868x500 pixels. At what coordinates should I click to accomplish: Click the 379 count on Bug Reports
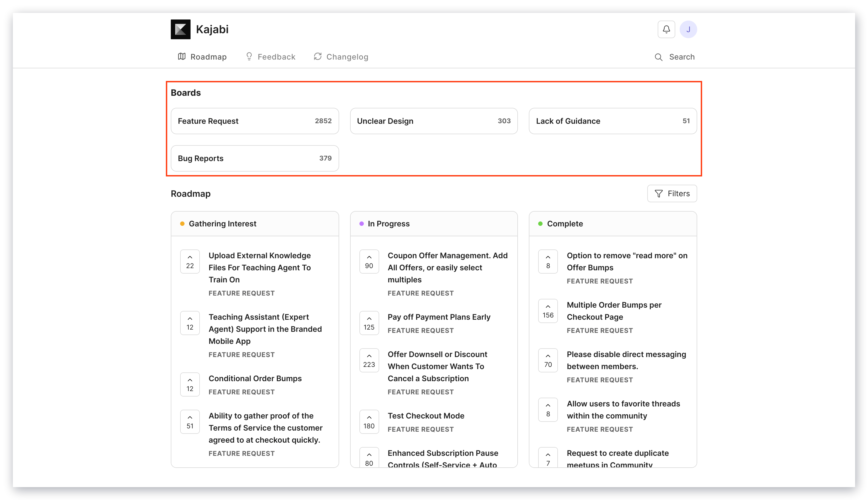pyautogui.click(x=325, y=158)
